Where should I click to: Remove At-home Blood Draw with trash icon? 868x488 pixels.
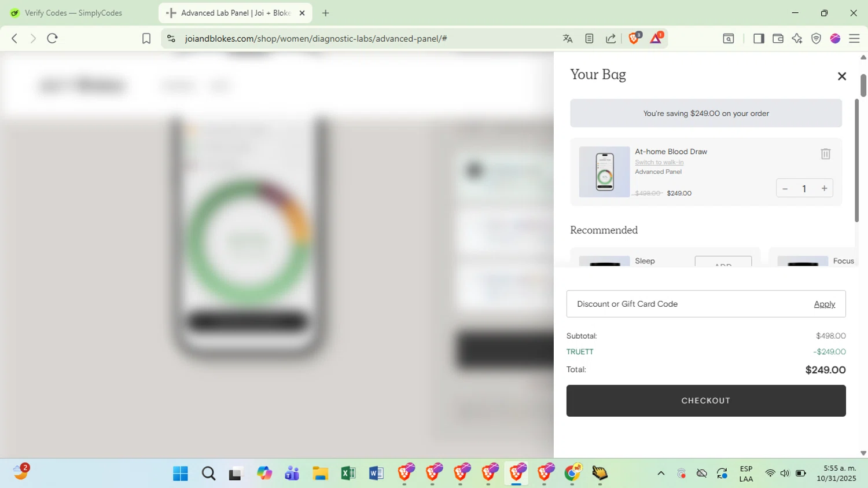825,154
